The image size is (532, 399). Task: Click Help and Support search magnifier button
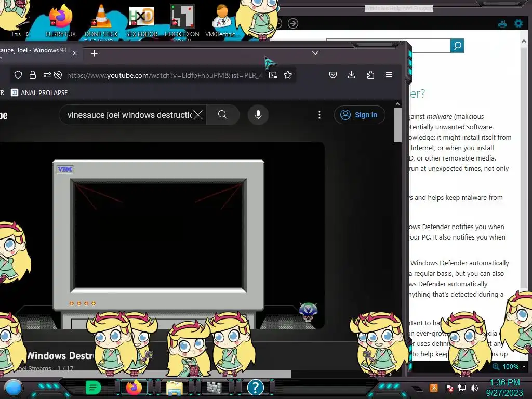tap(457, 46)
